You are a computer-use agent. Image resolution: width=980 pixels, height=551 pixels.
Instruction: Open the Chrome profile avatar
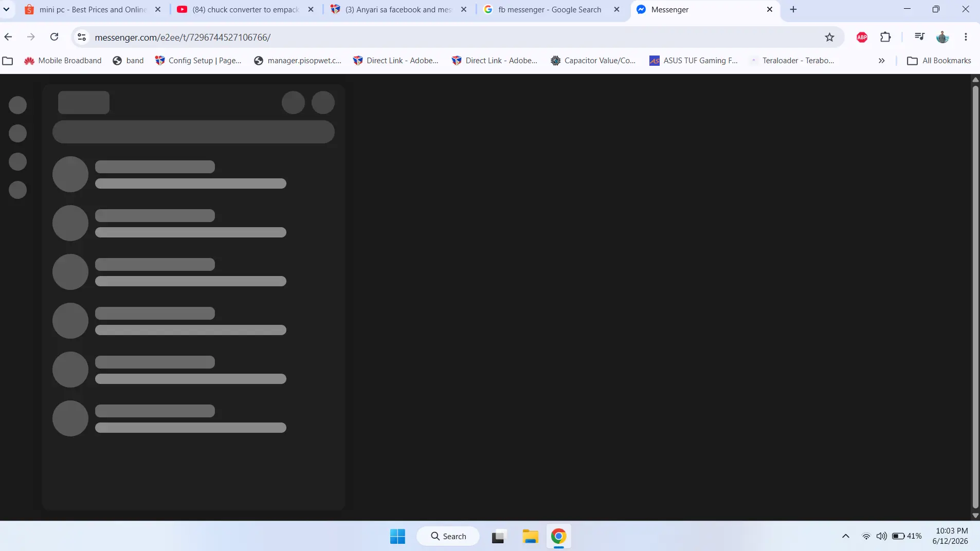coord(942,37)
